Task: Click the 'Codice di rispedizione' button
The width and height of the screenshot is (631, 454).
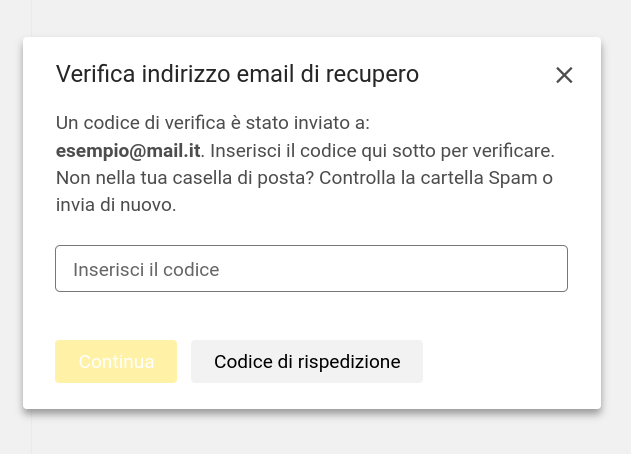Action: (307, 361)
